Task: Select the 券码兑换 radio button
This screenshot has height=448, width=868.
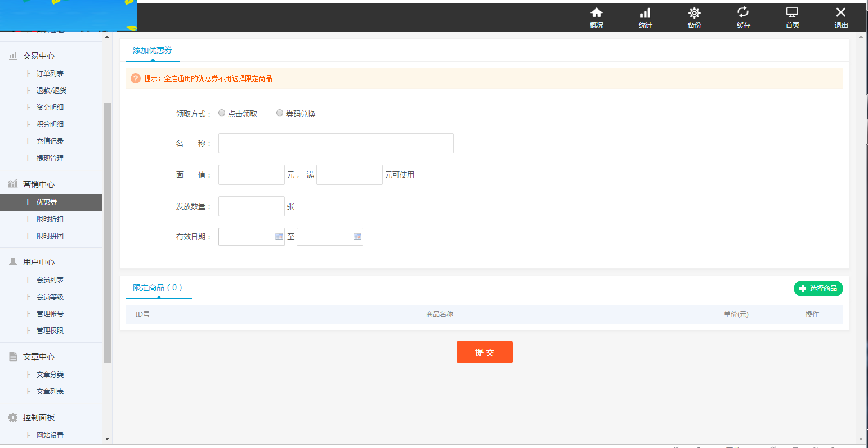Action: pyautogui.click(x=280, y=113)
